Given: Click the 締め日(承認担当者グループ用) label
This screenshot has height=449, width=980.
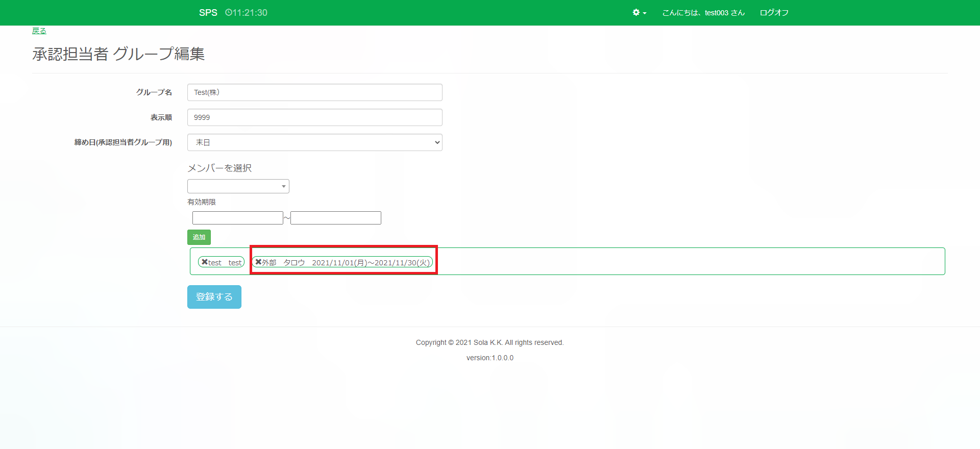Looking at the screenshot, I should 123,142.
